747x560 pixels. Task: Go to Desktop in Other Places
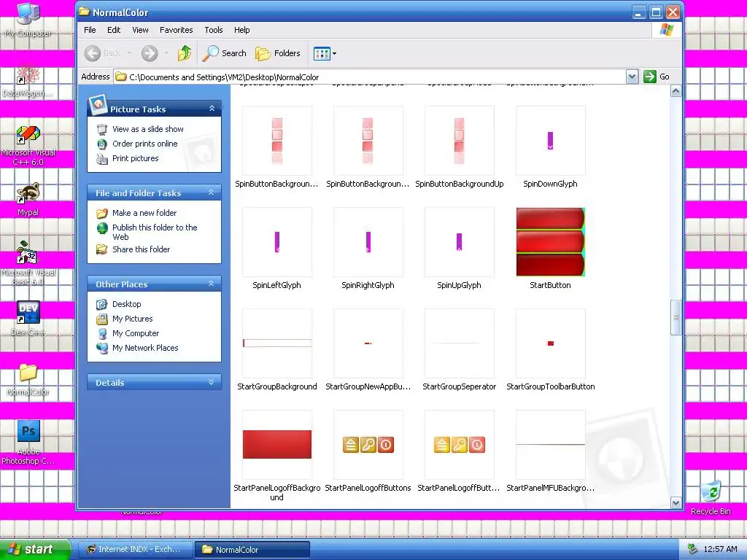coord(127,304)
